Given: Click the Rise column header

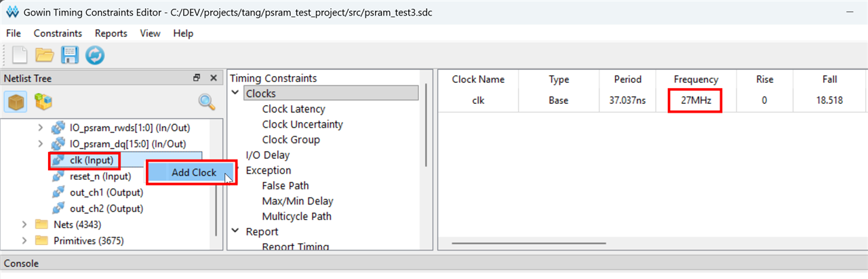Looking at the screenshot, I should coord(764,79).
